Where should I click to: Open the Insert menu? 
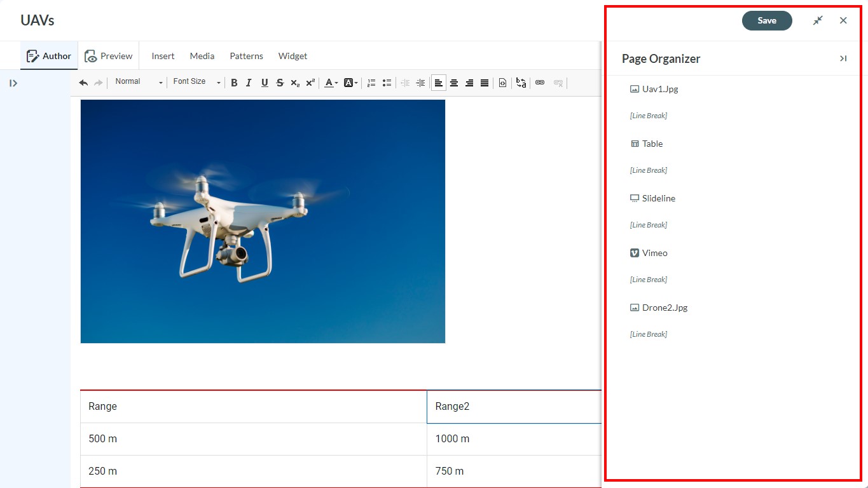pos(163,56)
